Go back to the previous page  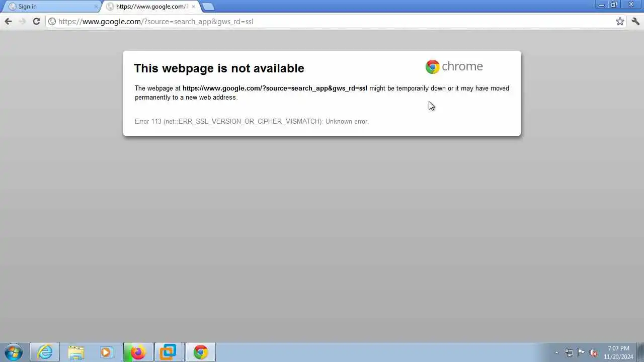point(8,21)
